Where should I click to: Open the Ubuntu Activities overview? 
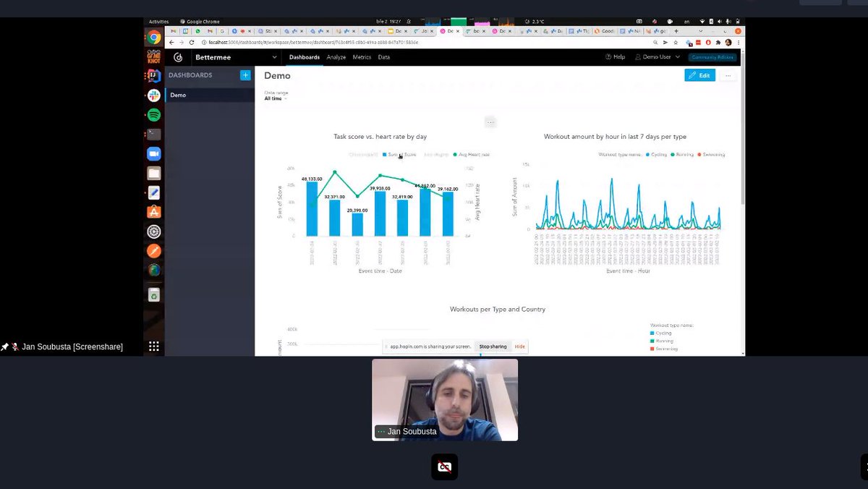tap(158, 22)
